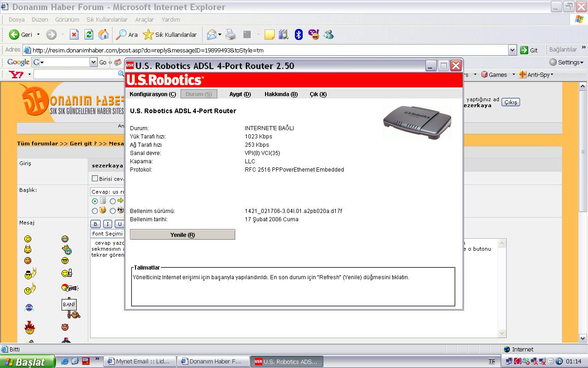Screen dimensions: 588x368
Task: Click the B bold formatting button
Action: [96, 224]
